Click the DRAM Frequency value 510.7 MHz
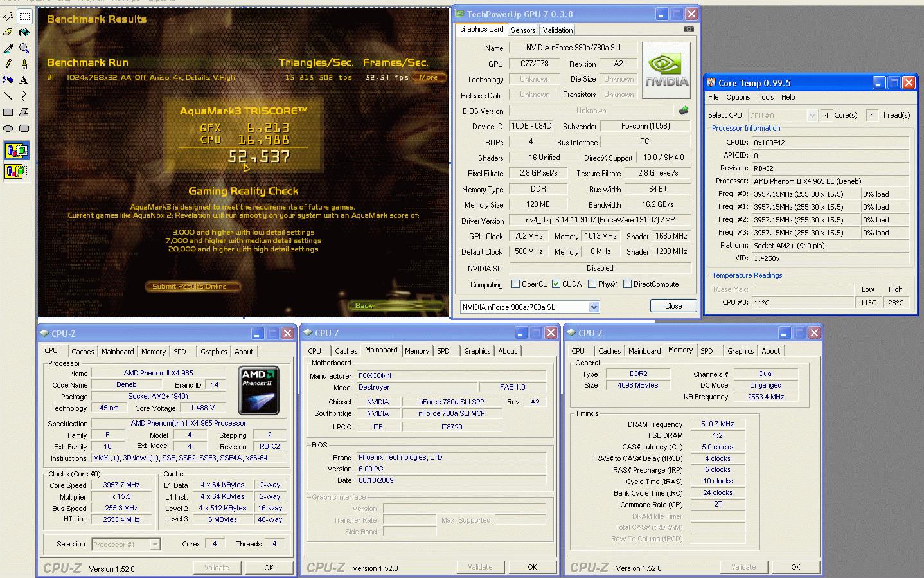This screenshot has width=924, height=578. click(718, 424)
